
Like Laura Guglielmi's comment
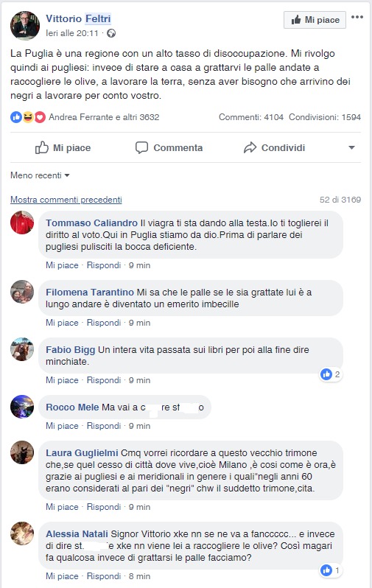point(62,507)
